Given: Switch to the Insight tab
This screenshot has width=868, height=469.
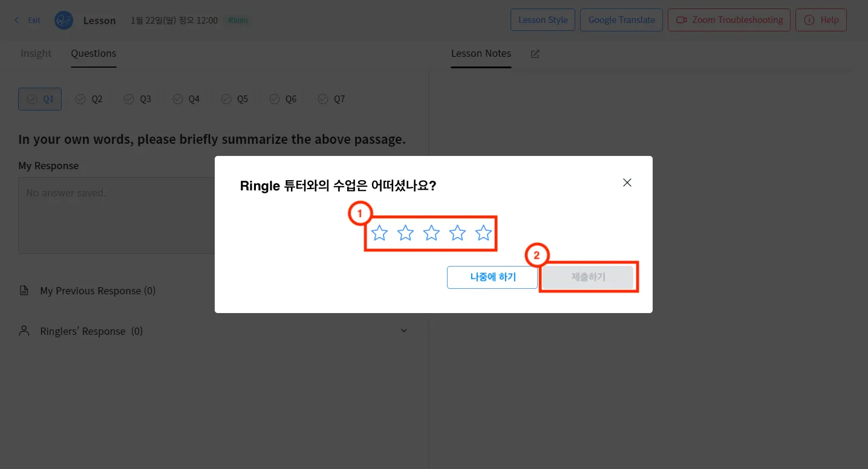Looking at the screenshot, I should click(x=36, y=53).
